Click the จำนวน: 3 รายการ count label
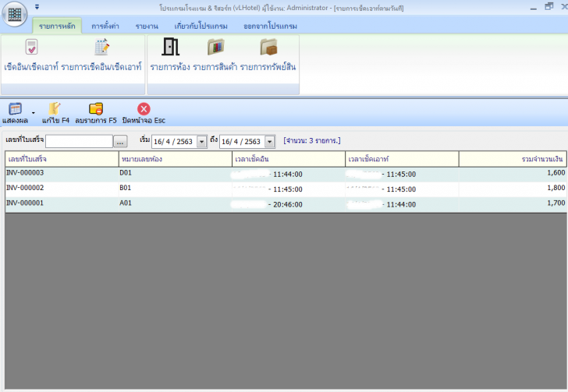The width and height of the screenshot is (568, 392). point(312,140)
